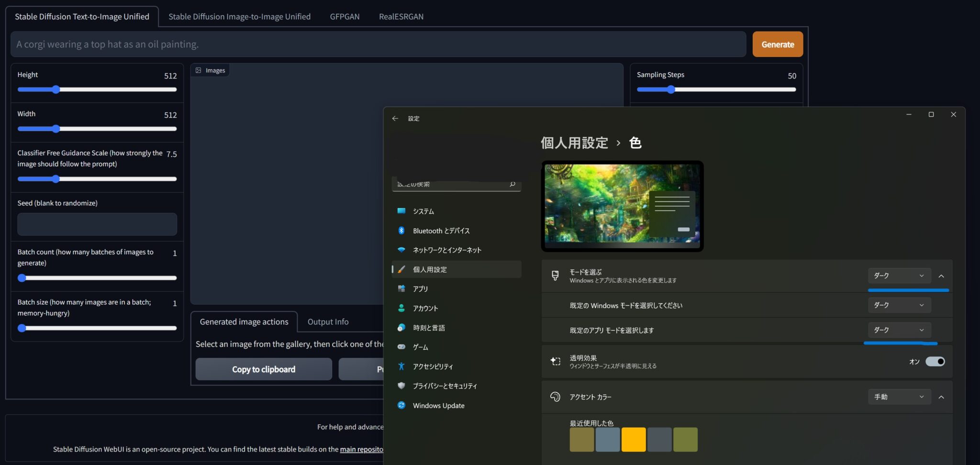The height and width of the screenshot is (465, 980).
Task: Click the back arrow in Settings window
Action: (x=395, y=119)
